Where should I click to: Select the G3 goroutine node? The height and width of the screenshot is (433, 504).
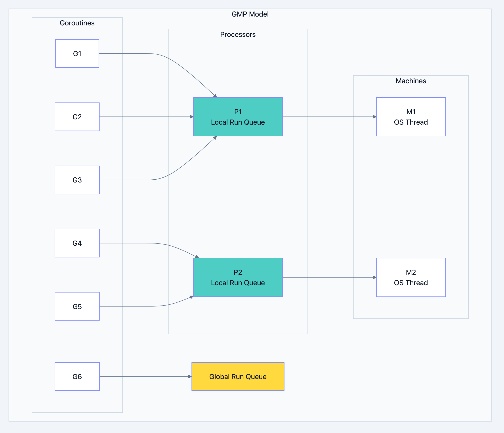(77, 180)
